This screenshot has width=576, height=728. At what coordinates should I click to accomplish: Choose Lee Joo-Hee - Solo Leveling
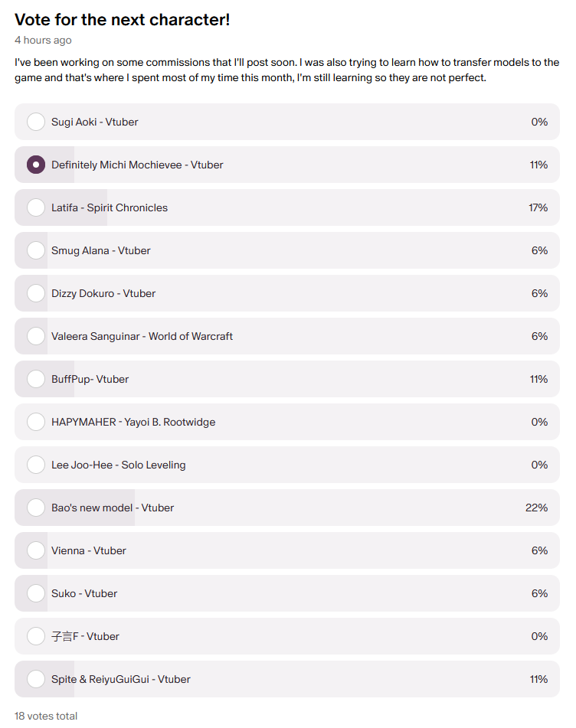[36, 465]
